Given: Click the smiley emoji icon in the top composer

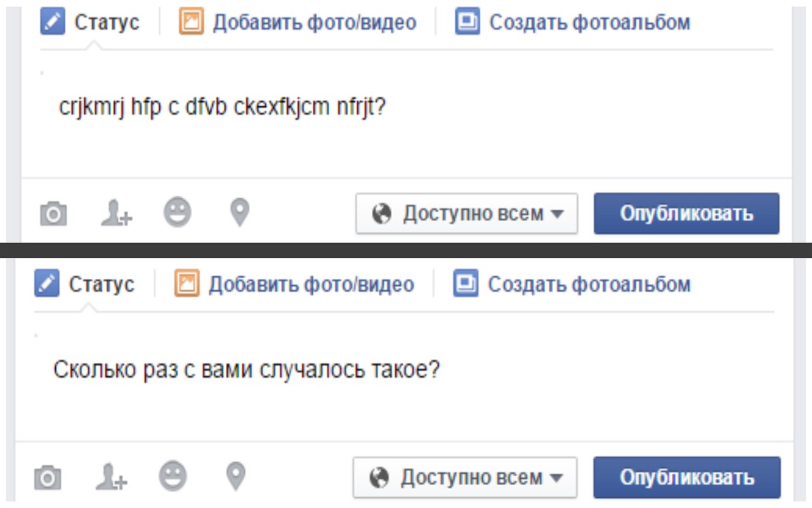Looking at the screenshot, I should tap(177, 213).
